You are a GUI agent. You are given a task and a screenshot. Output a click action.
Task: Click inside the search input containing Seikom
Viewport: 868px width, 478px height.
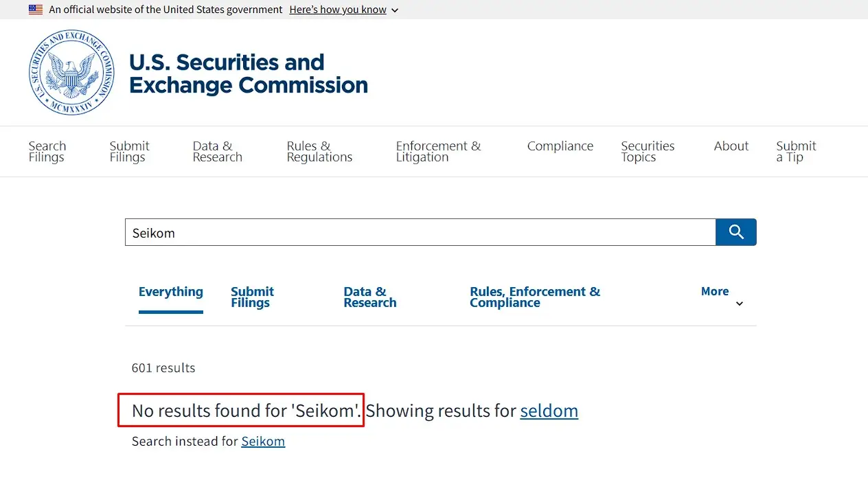(x=419, y=232)
